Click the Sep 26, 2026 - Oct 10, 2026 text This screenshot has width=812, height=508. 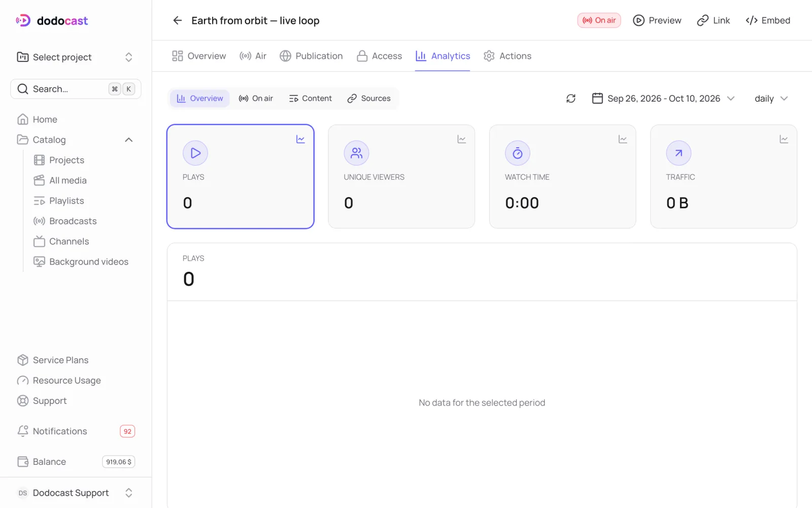(664, 99)
